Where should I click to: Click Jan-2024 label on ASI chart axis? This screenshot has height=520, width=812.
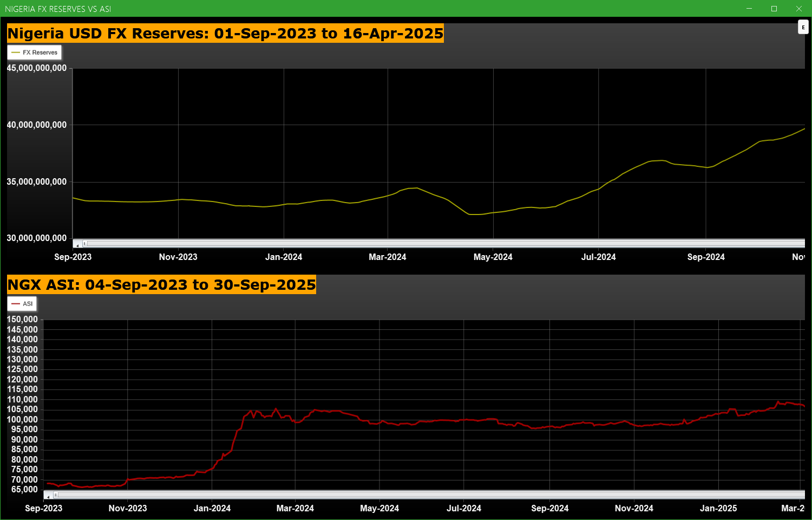(x=212, y=508)
